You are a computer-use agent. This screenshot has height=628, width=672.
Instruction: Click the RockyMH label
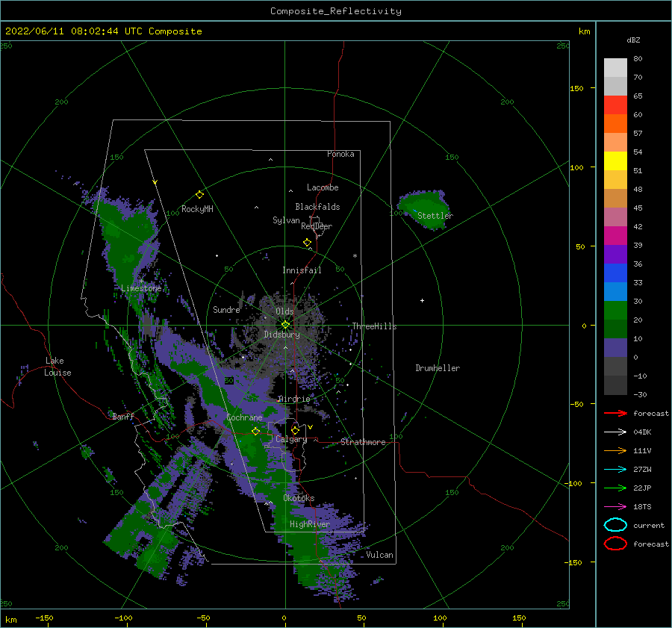pos(197,209)
